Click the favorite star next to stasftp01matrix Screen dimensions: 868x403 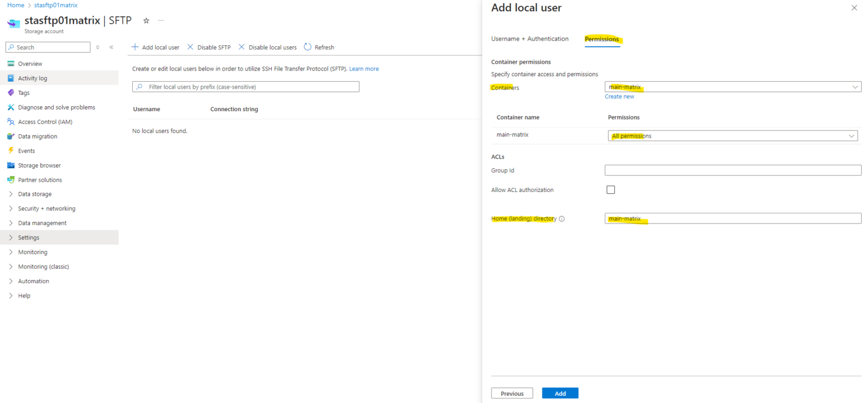146,20
